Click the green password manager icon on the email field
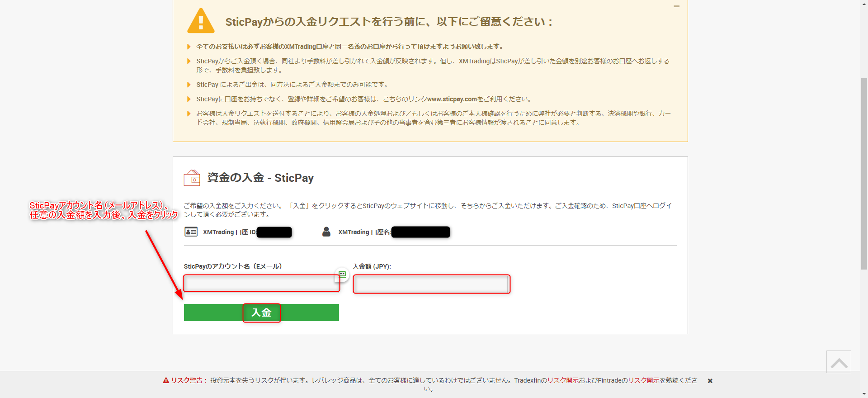The image size is (868, 398). pyautogui.click(x=342, y=274)
